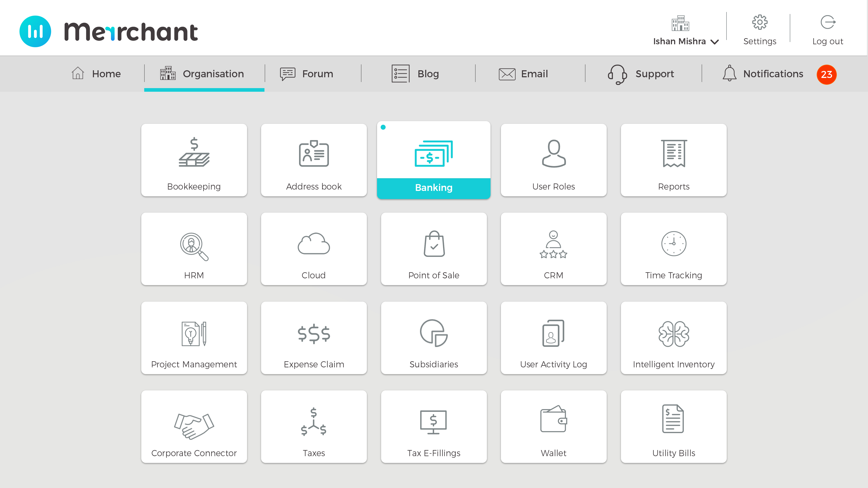The image size is (868, 488).
Task: Open the User Roles icon
Action: 554,154
